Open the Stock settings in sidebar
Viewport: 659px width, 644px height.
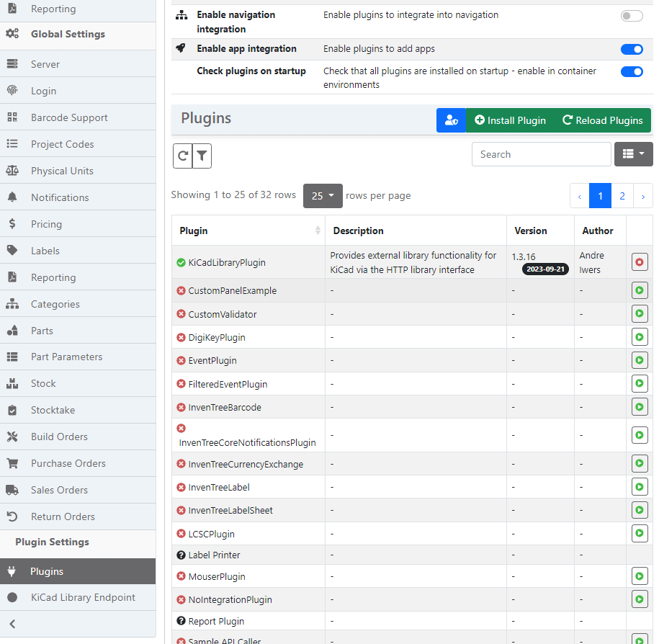coord(78,383)
